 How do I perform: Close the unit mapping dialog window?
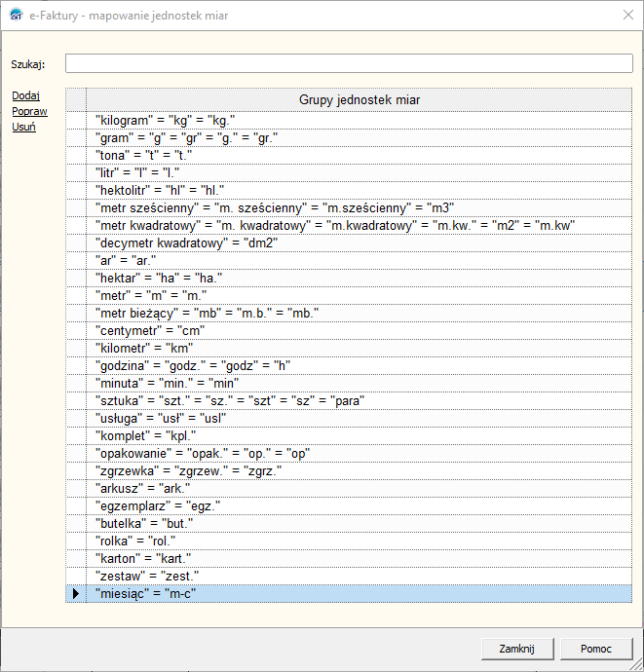(625, 15)
